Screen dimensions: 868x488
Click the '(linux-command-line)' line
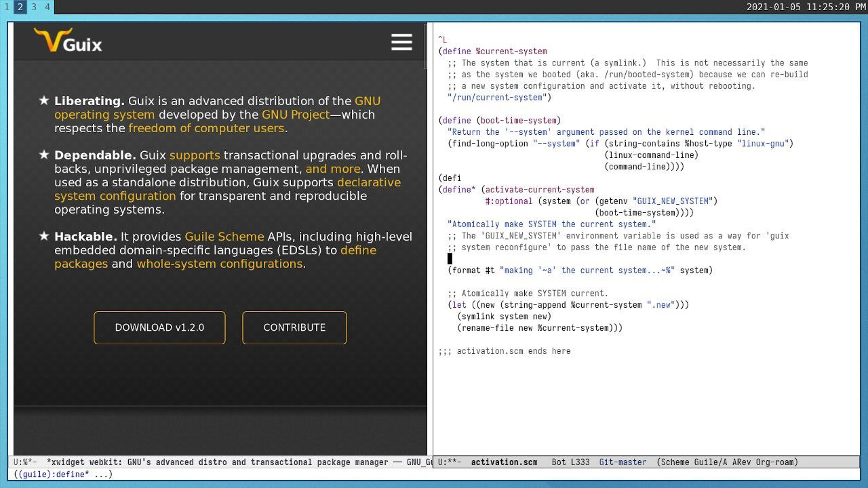click(x=652, y=155)
